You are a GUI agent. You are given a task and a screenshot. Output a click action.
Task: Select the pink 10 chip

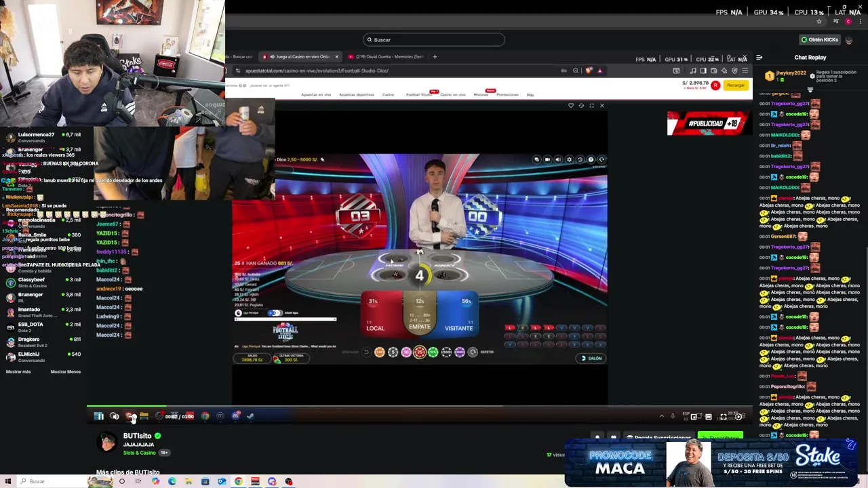pyautogui.click(x=406, y=352)
